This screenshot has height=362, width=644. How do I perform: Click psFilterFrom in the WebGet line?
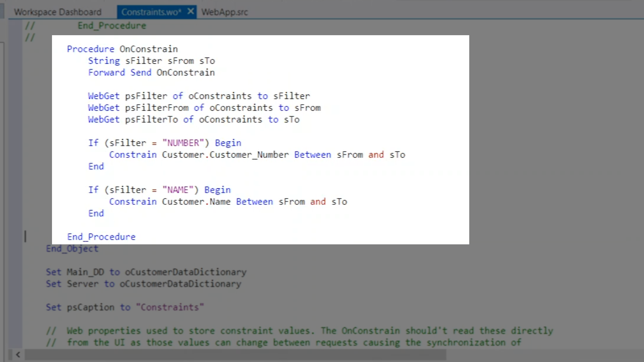tap(157, 108)
